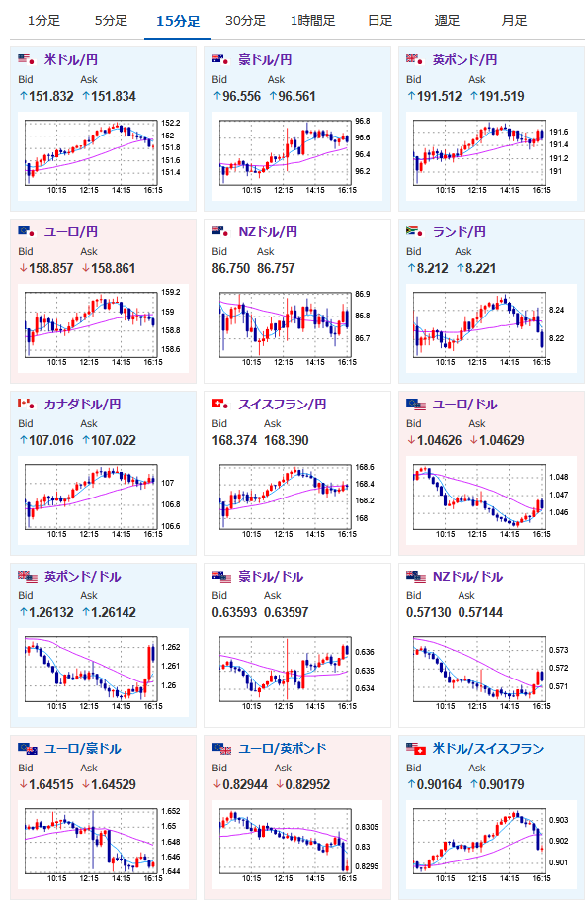Select the 1時間足 timeframe tab

coord(312,21)
